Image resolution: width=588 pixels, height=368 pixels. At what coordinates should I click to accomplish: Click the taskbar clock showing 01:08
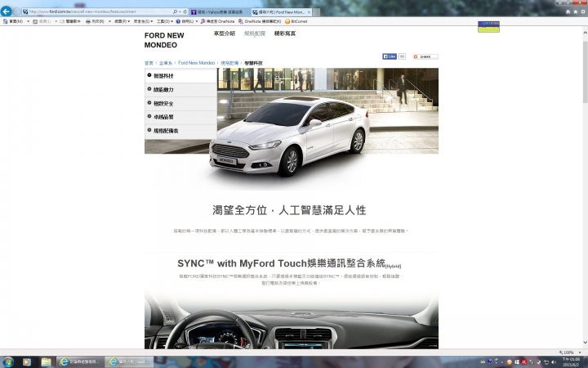(x=570, y=362)
